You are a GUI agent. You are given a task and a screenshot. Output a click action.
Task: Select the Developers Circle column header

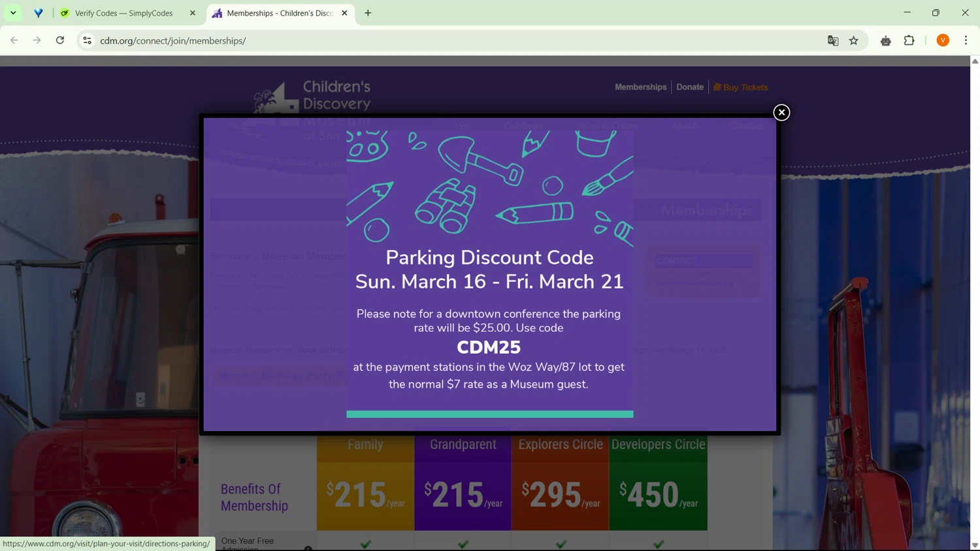pos(659,445)
